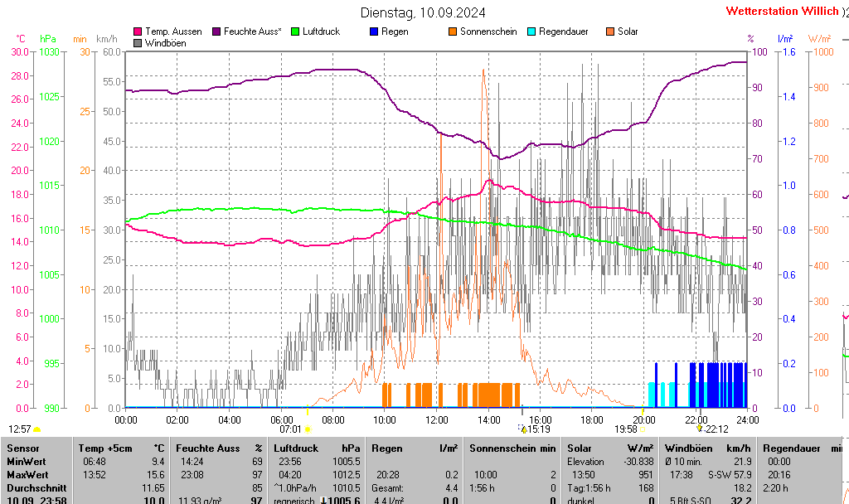
Task: Click the 'Sensor' table header
Action: pos(23,448)
